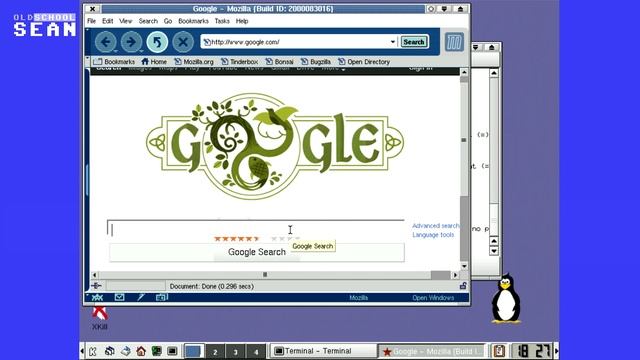Click the page scroll-down arrow in Mozilla
This screenshot has width=640, height=360.
coord(464,266)
